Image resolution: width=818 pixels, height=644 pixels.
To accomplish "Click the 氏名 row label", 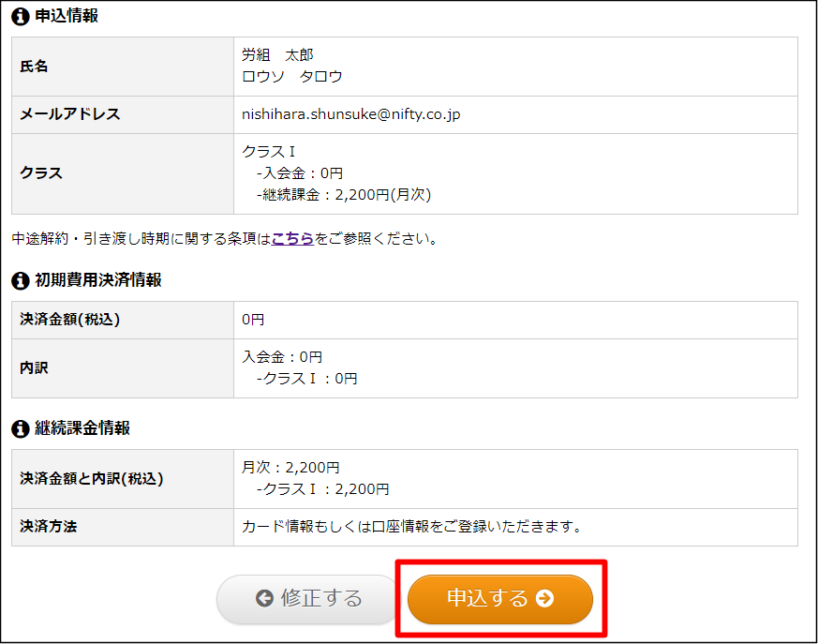I will point(34,67).
